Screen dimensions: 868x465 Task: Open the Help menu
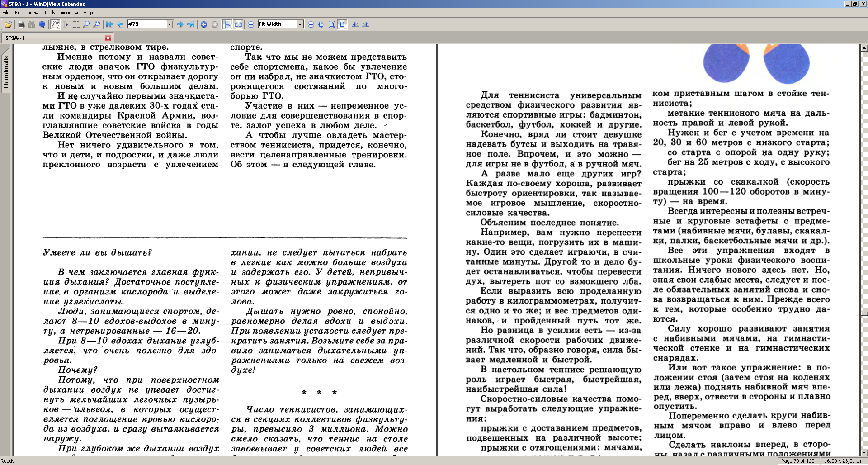(x=88, y=13)
